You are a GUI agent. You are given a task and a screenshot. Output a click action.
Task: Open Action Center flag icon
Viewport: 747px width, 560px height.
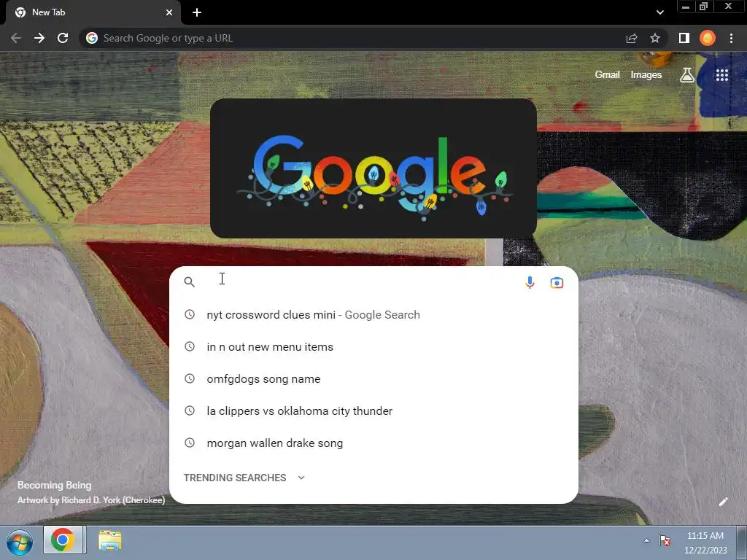coord(664,540)
